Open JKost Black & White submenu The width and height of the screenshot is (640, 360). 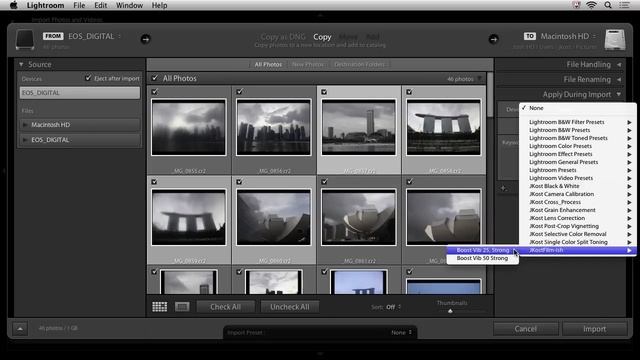(x=578, y=186)
